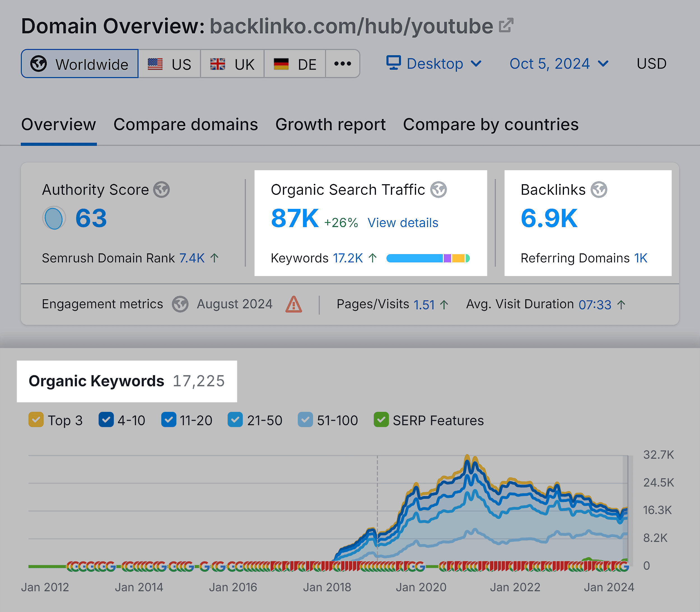Click 32.7K y-axis label
700x612 pixels.
click(658, 455)
